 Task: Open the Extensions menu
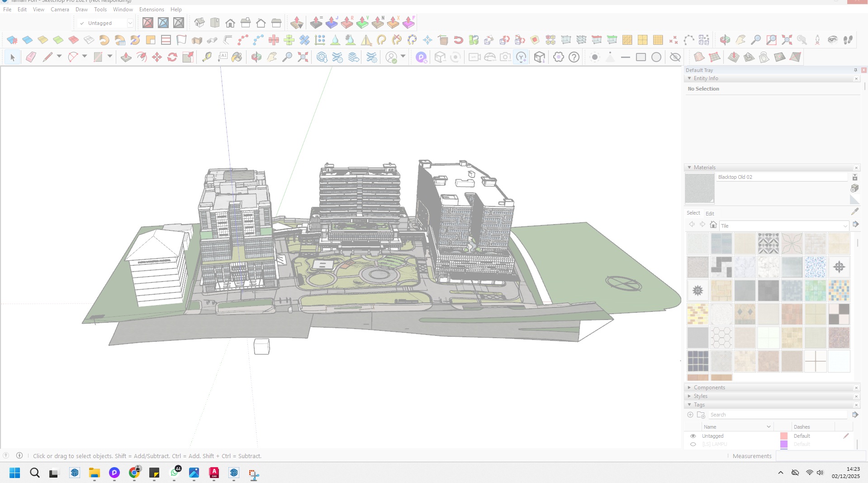point(152,10)
